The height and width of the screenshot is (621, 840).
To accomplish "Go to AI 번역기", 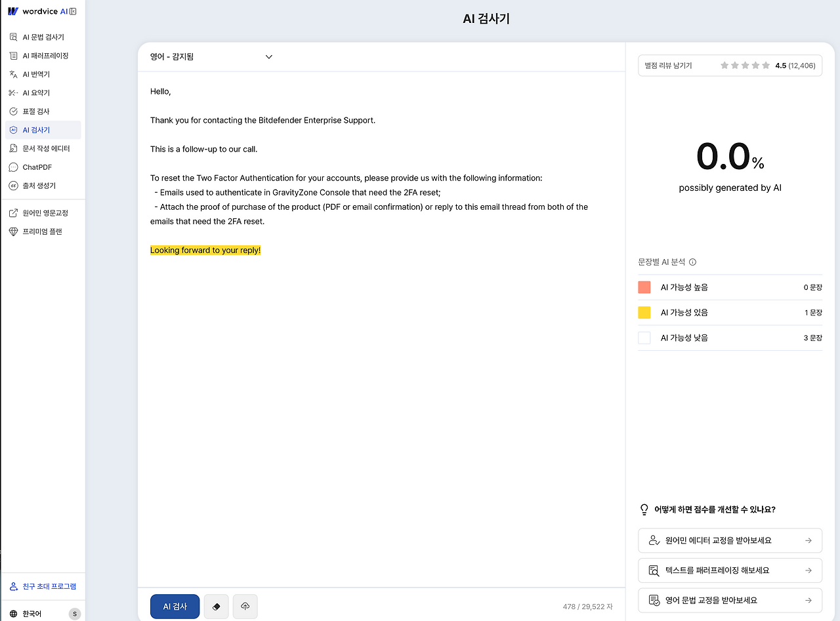I will tap(43, 74).
